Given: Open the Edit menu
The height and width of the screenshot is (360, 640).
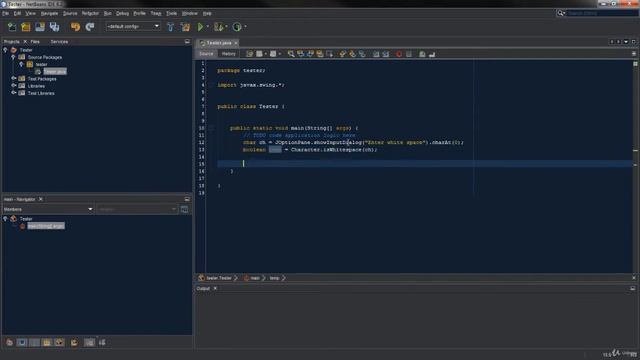Looking at the screenshot, I should (17, 13).
